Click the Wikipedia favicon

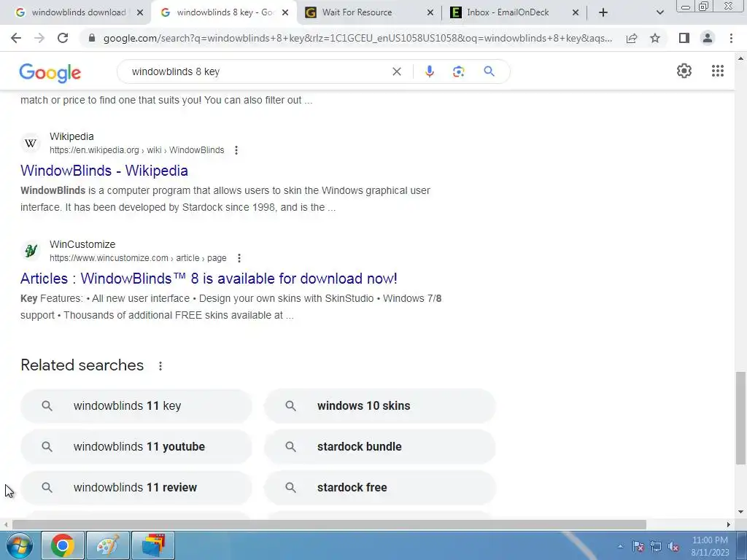[x=31, y=143]
